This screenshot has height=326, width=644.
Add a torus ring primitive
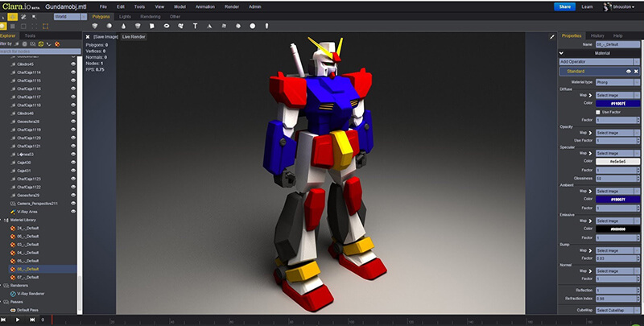(x=167, y=26)
